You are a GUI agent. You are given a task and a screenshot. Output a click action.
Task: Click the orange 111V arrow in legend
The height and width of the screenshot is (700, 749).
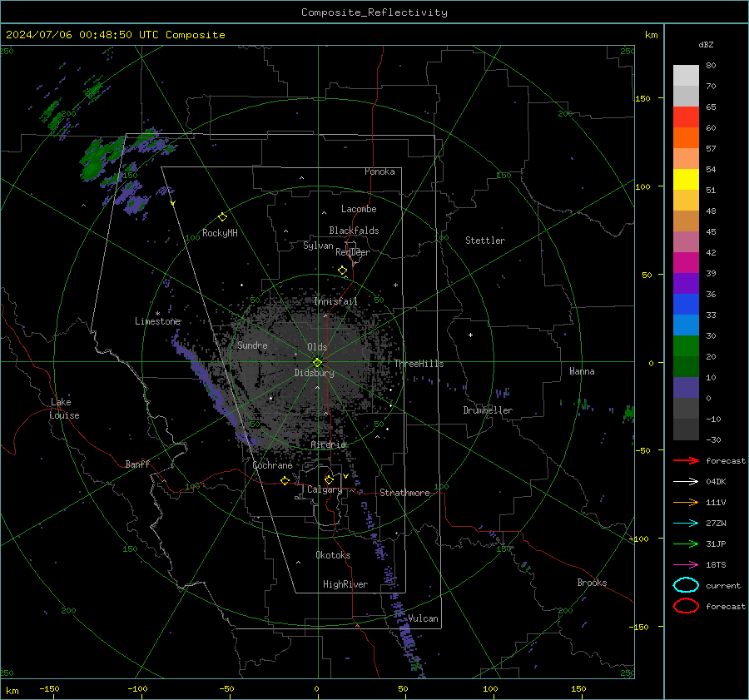pos(686,502)
